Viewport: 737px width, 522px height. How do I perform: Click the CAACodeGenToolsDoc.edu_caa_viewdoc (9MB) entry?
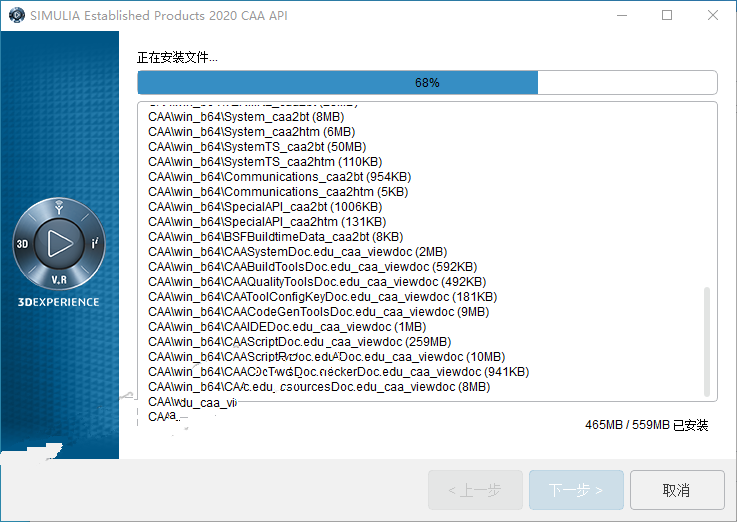click(x=319, y=312)
